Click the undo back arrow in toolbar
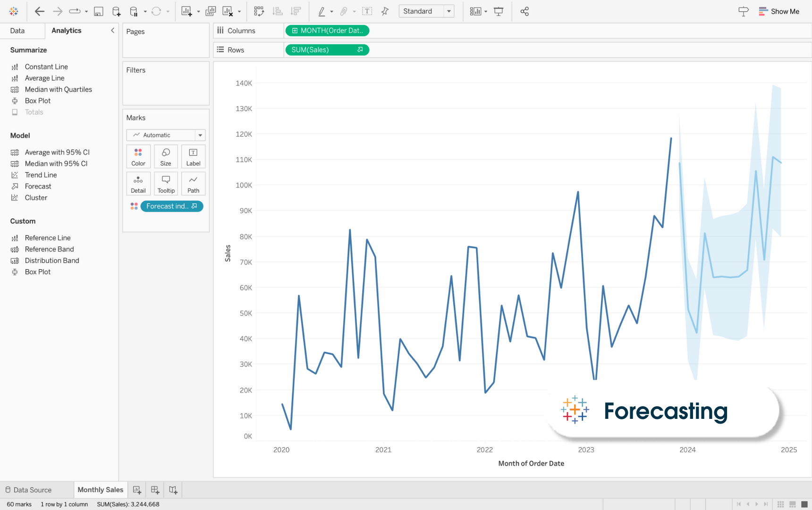The width and height of the screenshot is (812, 510). (x=40, y=11)
